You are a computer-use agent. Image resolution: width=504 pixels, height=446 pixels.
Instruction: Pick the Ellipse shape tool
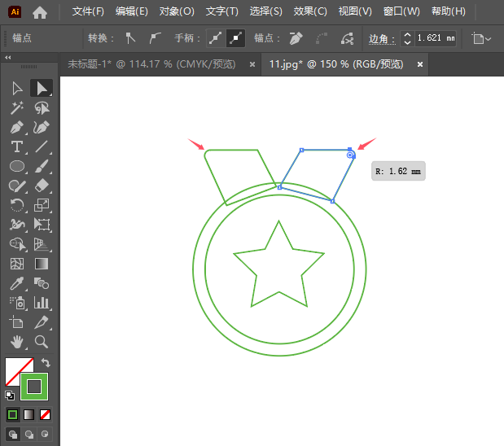tap(17, 166)
